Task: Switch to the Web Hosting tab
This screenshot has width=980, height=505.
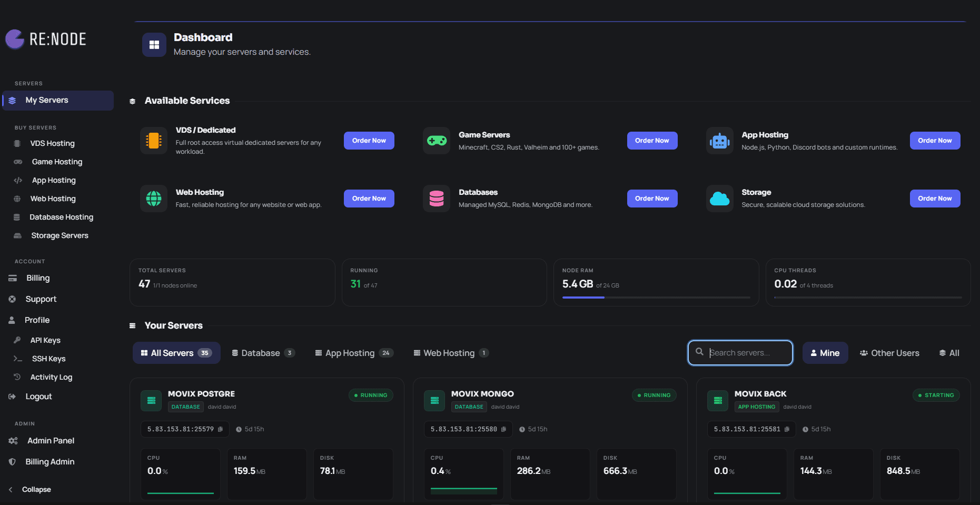Action: pyautogui.click(x=451, y=353)
